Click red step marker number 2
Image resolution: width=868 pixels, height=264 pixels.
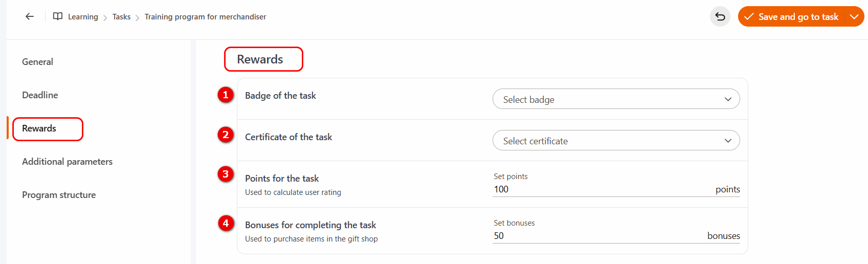226,135
